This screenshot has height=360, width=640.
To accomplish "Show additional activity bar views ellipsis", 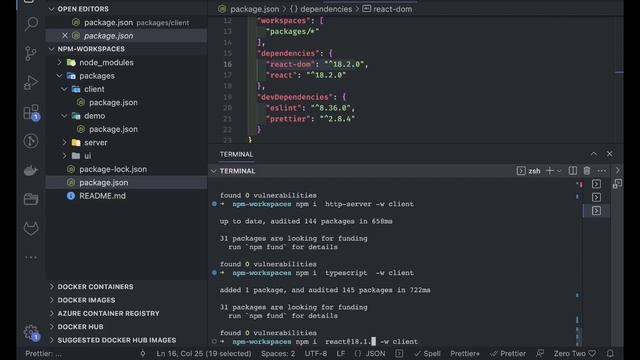I will point(31,258).
